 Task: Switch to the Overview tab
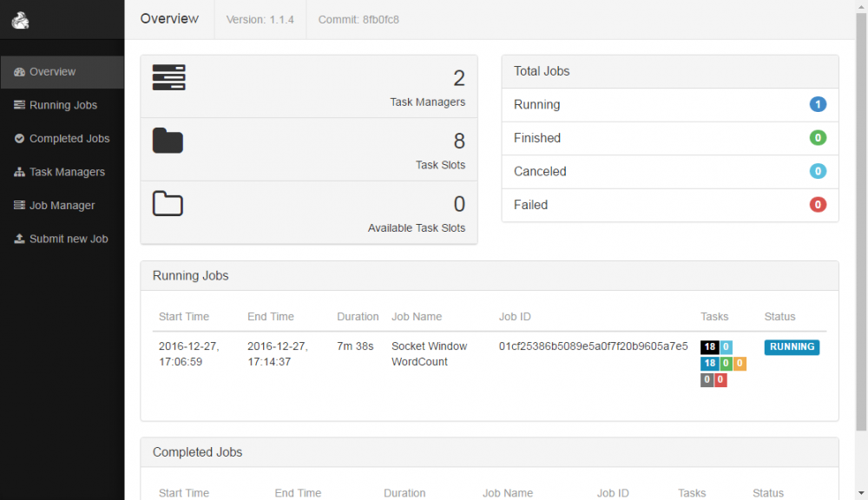[x=169, y=18]
